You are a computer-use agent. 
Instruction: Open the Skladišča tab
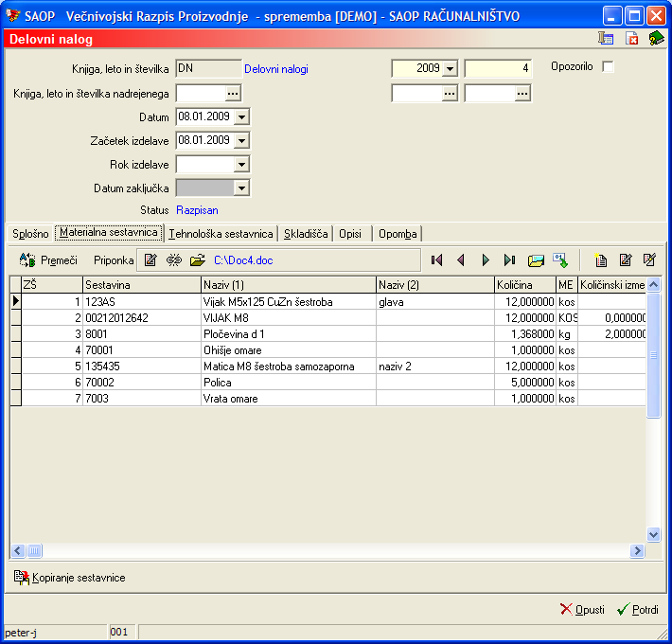point(306,233)
